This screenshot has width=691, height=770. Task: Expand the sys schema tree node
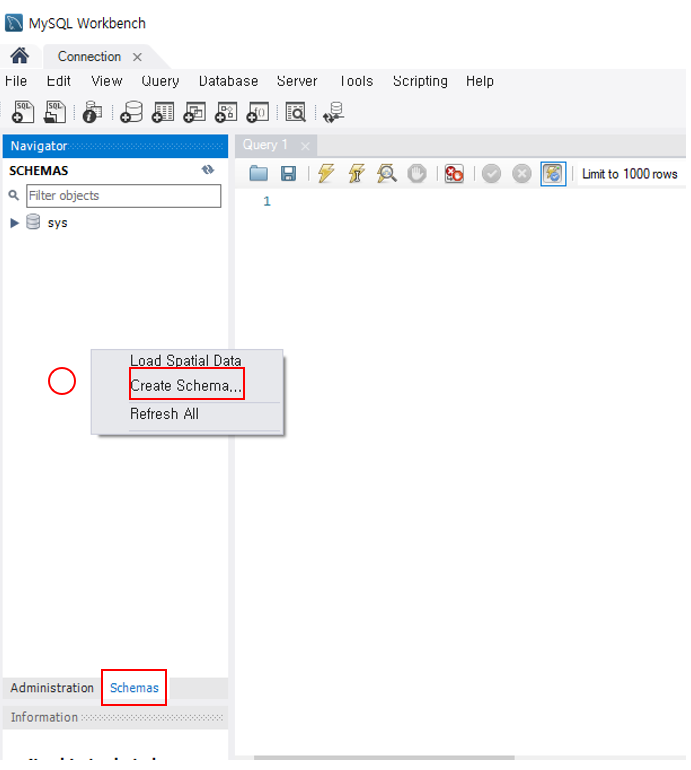click(14, 223)
